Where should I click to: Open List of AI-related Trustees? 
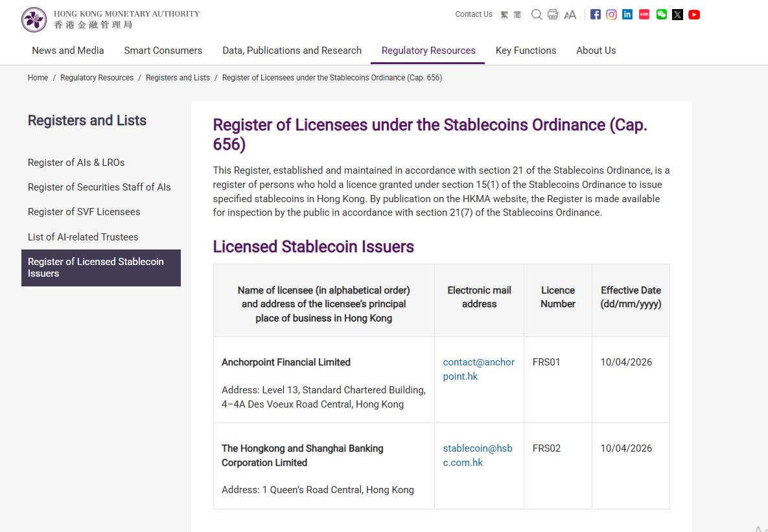click(x=83, y=237)
